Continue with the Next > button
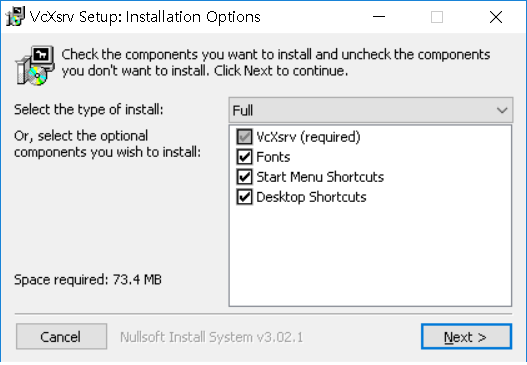 466,336
